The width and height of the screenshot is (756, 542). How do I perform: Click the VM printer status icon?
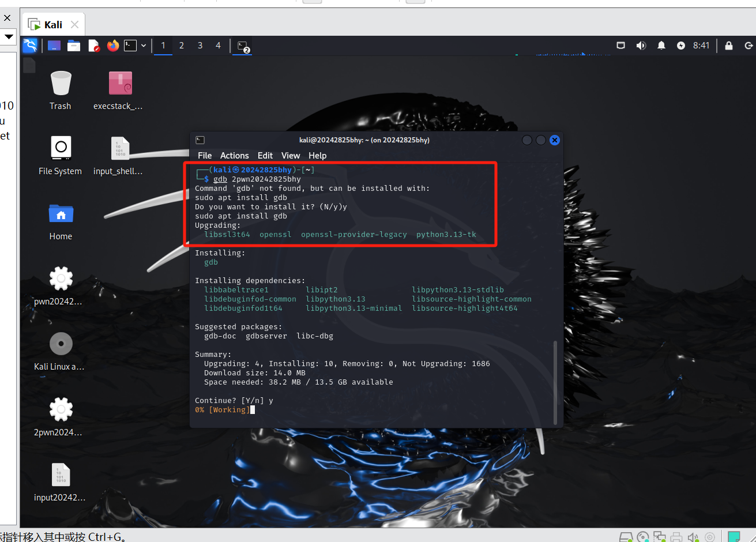coord(676,537)
